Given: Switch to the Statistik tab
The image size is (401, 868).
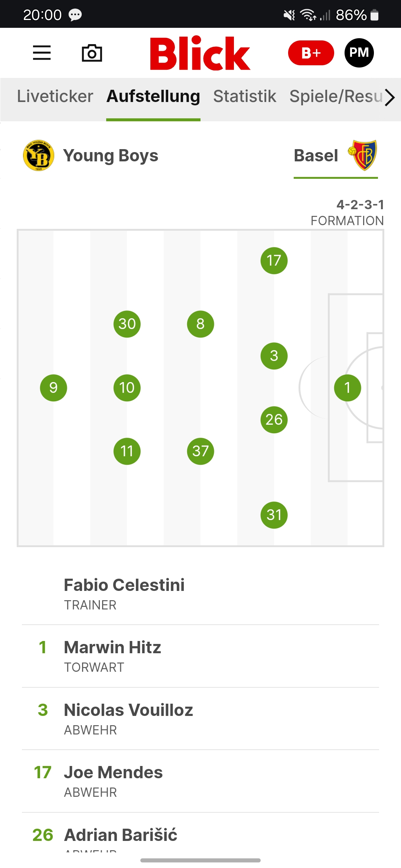Looking at the screenshot, I should point(245,96).
